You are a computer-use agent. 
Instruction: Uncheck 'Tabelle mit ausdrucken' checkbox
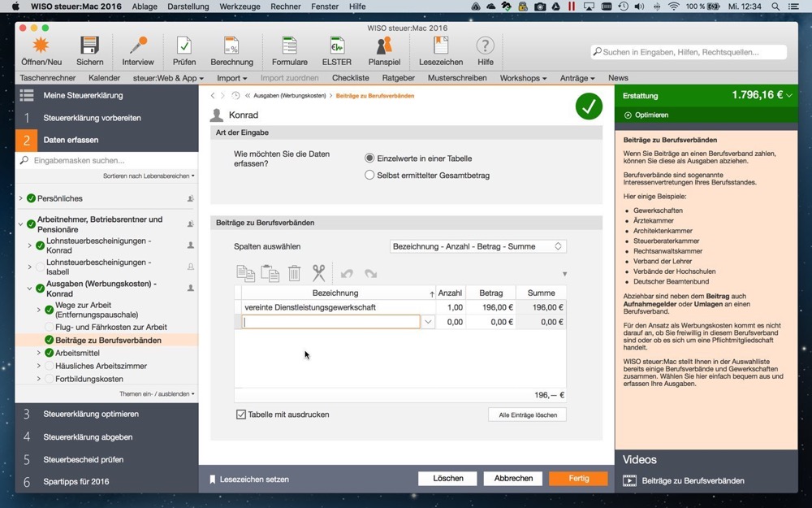click(241, 415)
